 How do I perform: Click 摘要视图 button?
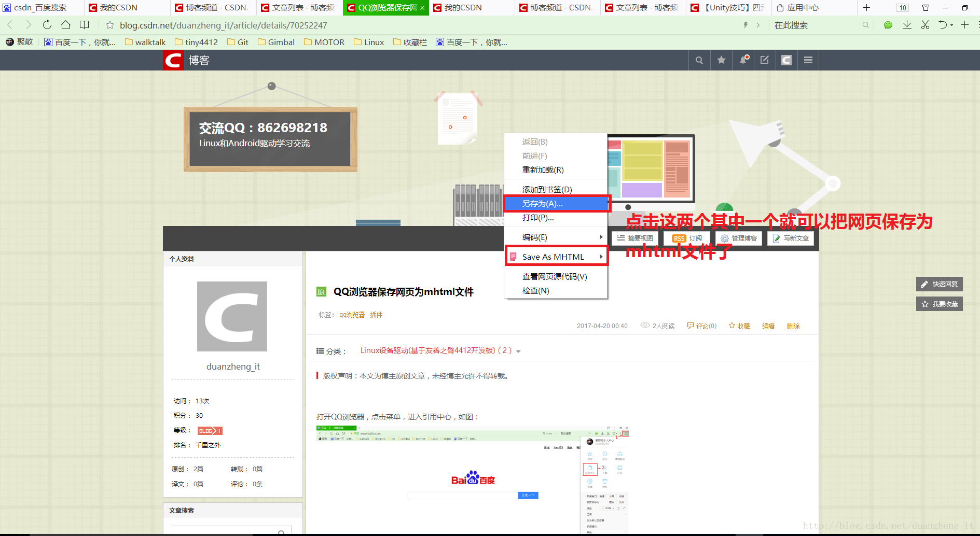tap(635, 238)
